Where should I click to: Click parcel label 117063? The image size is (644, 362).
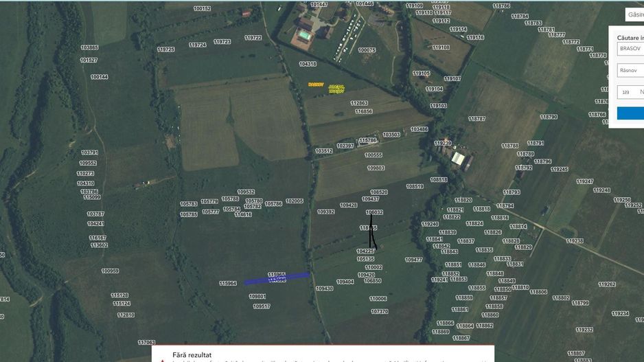[x=146, y=342]
